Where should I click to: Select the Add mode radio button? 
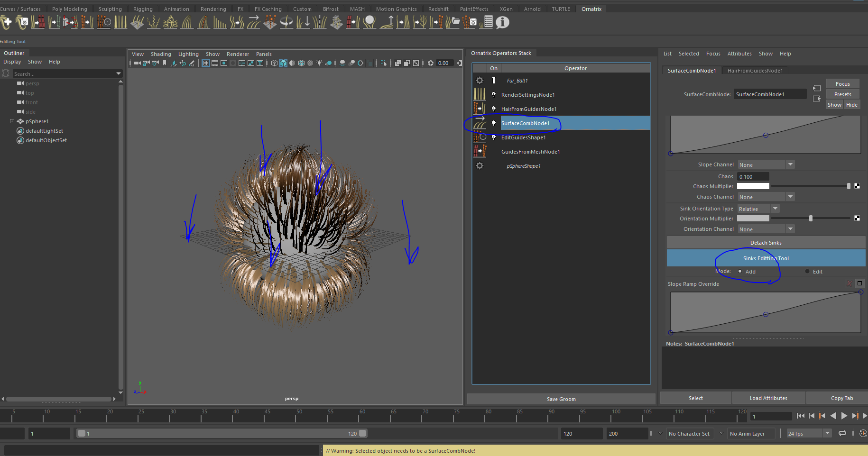[x=740, y=272]
